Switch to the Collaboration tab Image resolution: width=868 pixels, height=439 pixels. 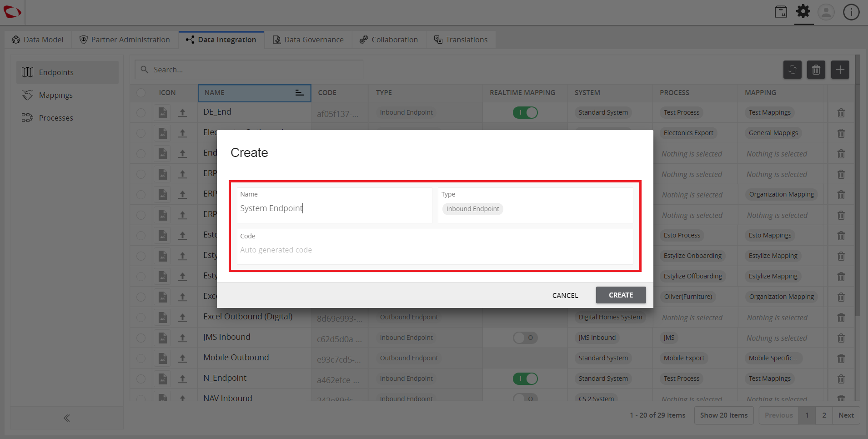389,40
